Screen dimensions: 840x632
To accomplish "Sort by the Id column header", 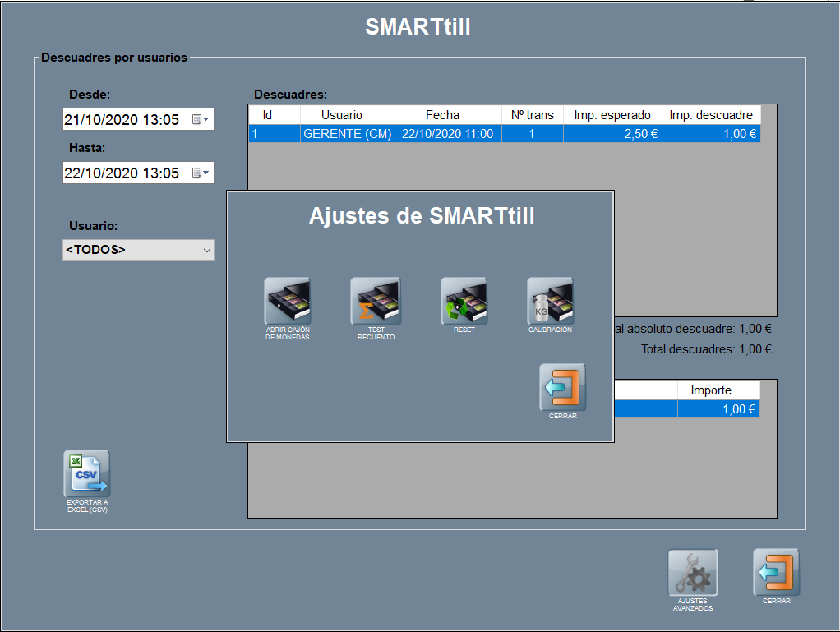I will (267, 115).
